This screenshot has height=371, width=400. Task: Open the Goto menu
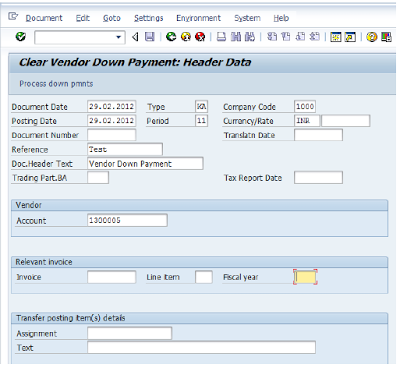[x=112, y=18]
